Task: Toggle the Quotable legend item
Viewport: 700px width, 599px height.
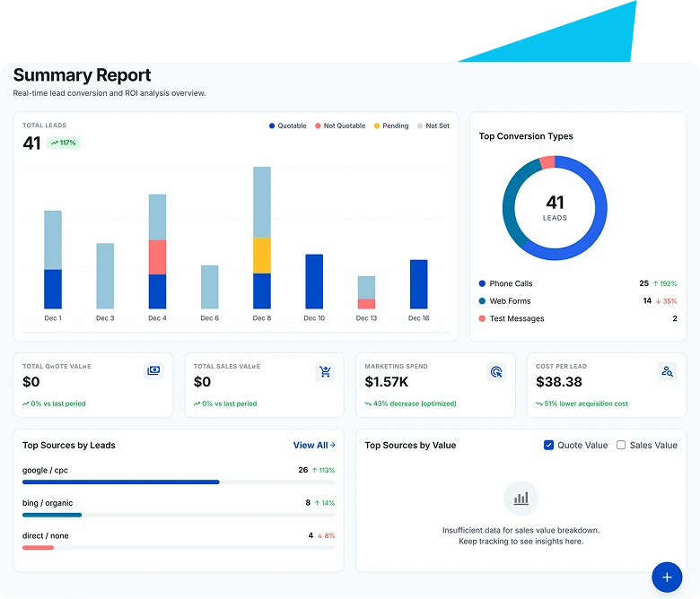Action: point(287,126)
